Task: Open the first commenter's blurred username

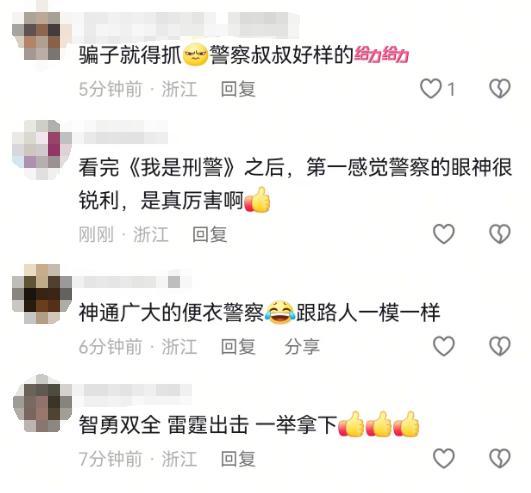Action: click(185, 24)
